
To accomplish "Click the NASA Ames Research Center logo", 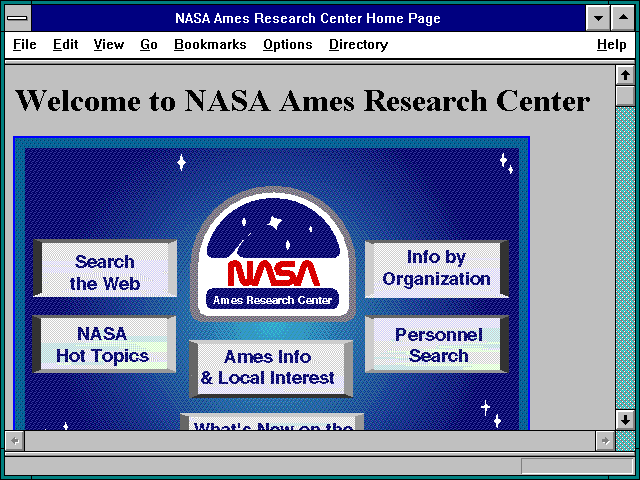I will pos(272,254).
